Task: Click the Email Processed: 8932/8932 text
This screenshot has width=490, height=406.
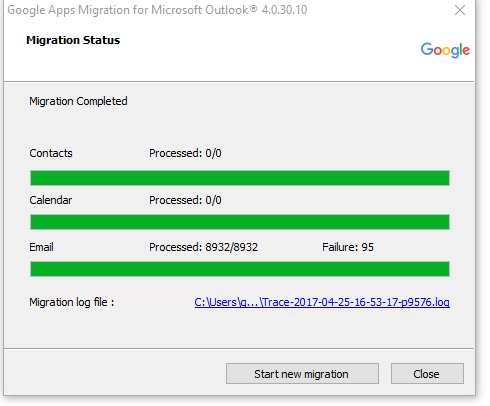Action: click(x=203, y=247)
